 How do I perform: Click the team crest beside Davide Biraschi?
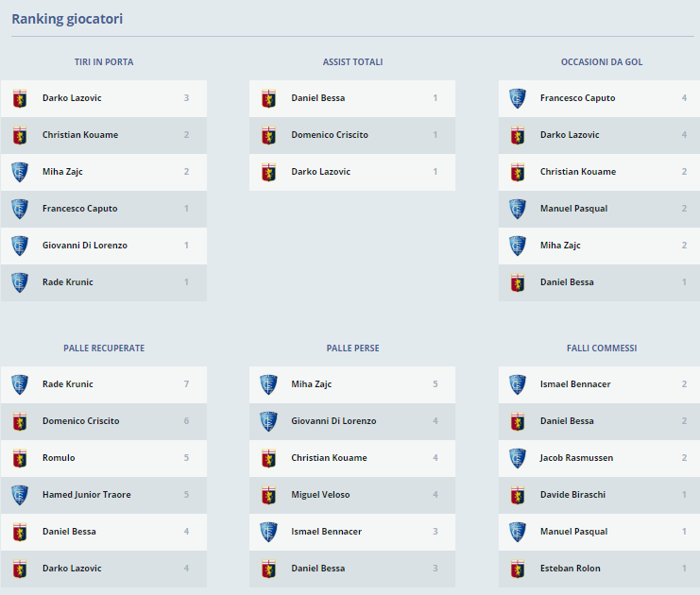[517, 495]
